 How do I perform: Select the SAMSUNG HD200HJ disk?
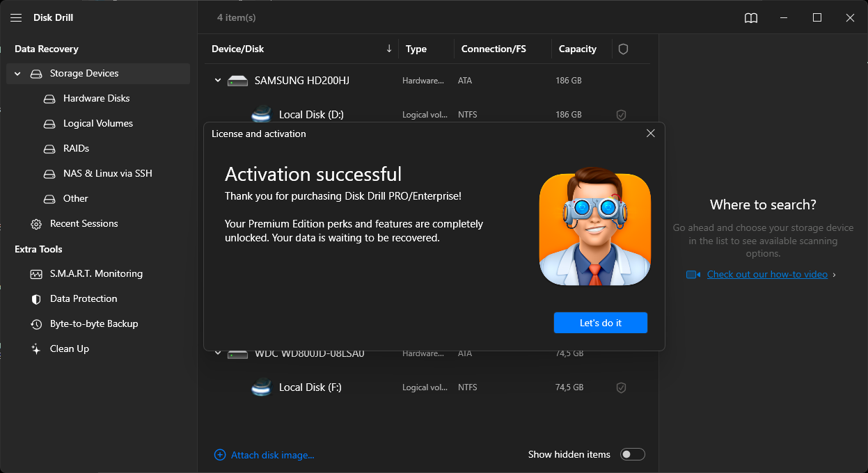302,81
